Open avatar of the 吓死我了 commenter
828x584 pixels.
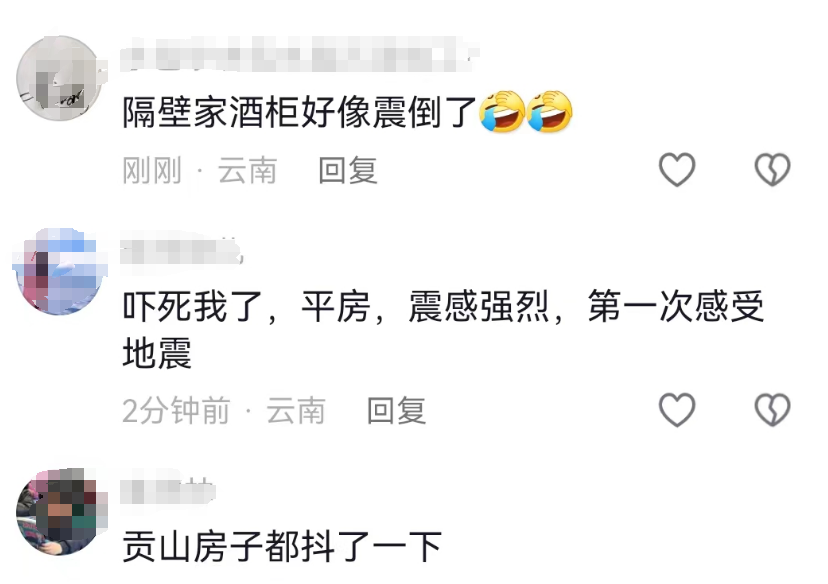click(59, 271)
